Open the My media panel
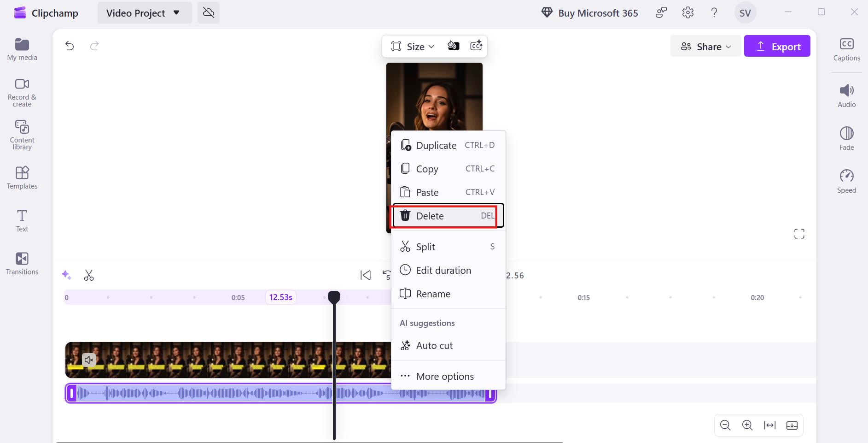The width and height of the screenshot is (868, 443). tap(22, 49)
